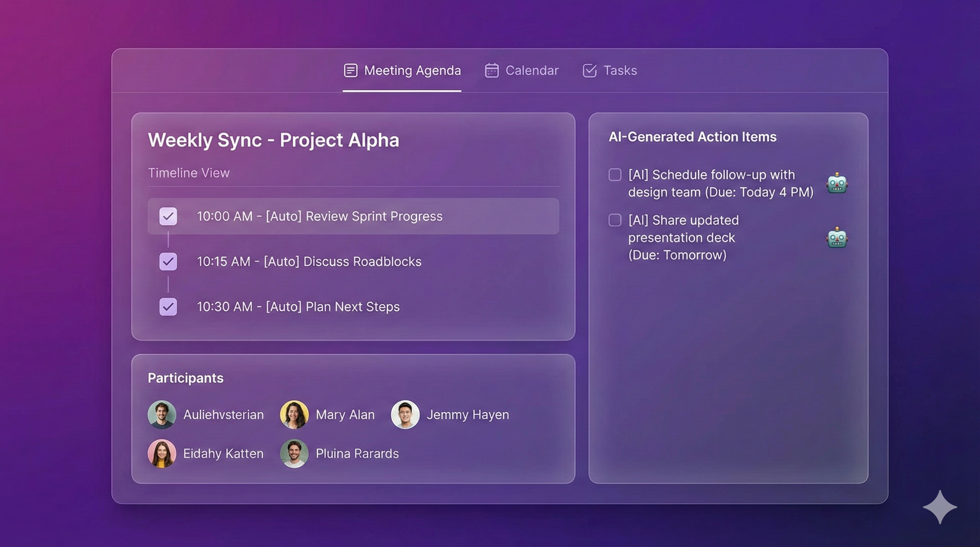
Task: Click the robot icon beside the follow-up action item
Action: coord(836,184)
